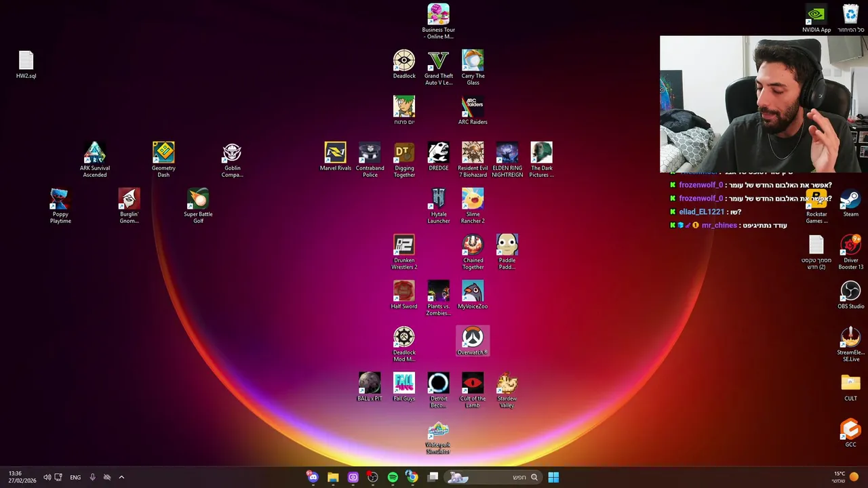Select the MyVoiceZoo icon
Screen dimensions: 868x488
[x=473, y=294]
